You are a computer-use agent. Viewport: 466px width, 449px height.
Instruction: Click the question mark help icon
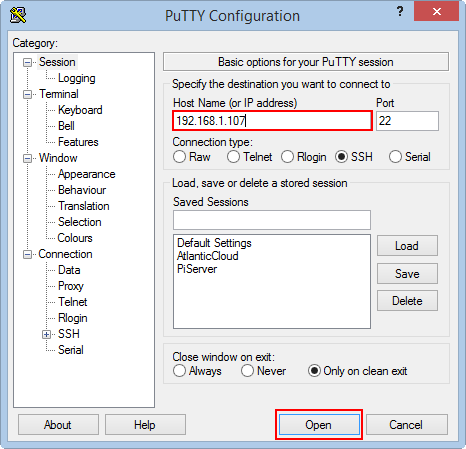pos(400,11)
